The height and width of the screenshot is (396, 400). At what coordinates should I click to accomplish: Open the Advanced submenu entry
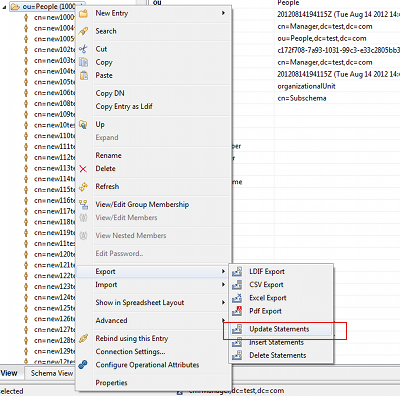pyautogui.click(x=111, y=321)
